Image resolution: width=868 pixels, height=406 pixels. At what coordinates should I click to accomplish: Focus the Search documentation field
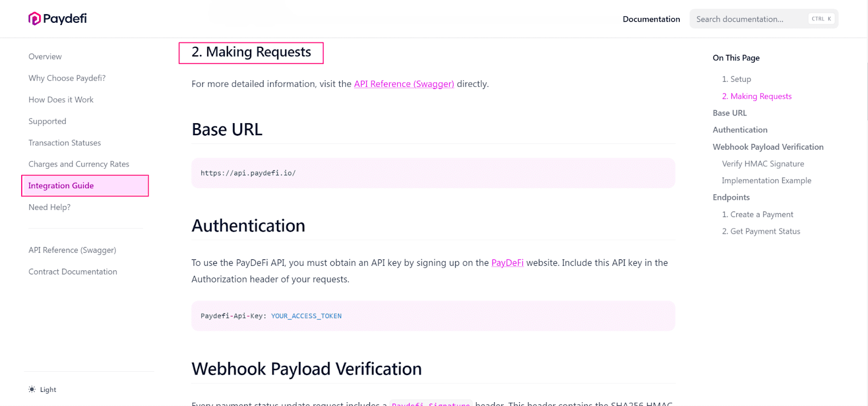[764, 19]
